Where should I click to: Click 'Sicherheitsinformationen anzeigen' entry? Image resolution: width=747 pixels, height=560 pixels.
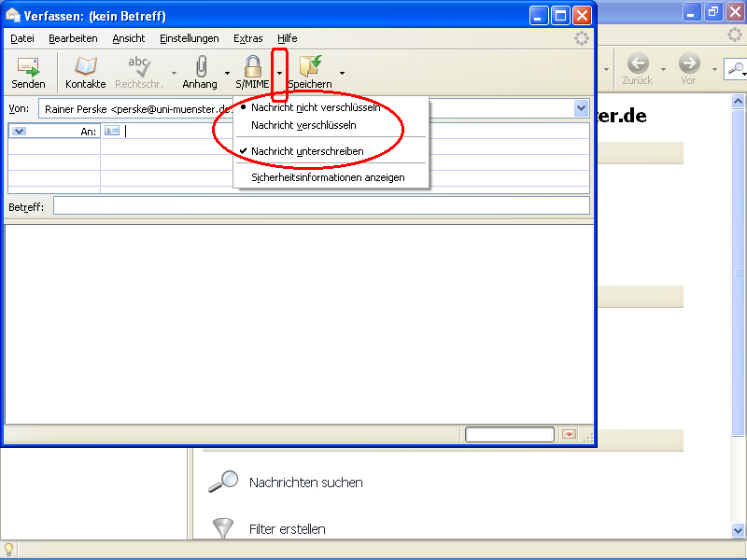pyautogui.click(x=329, y=176)
